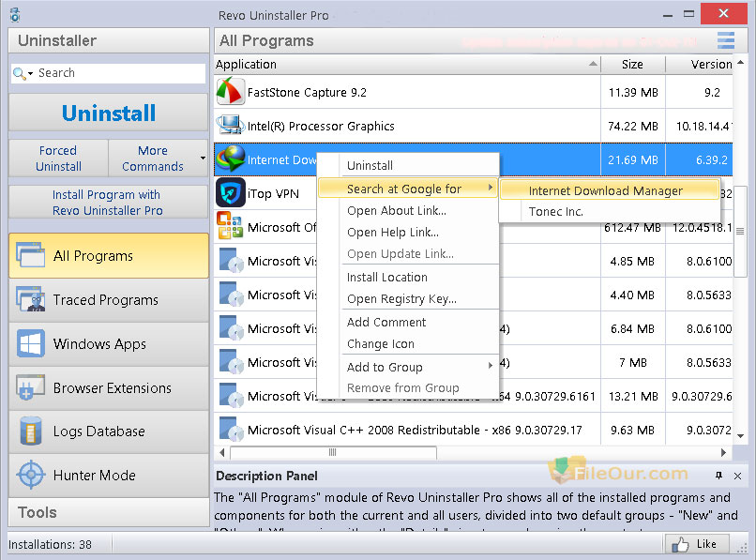Select icon of Microsoft Visual row sized 6.84 MB
Viewport: 756px width, 560px height.
point(230,327)
